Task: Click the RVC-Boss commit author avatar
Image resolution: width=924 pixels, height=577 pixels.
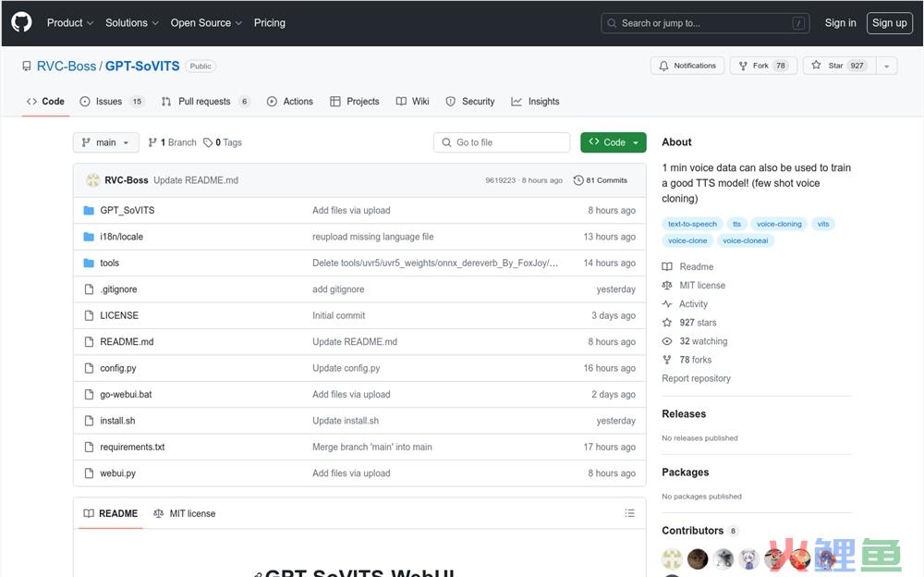Action: [x=92, y=180]
